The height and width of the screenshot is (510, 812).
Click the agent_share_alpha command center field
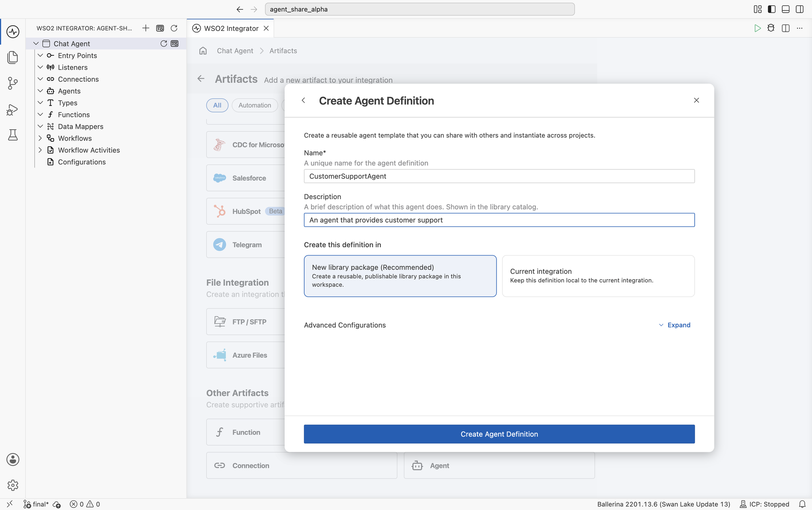(x=419, y=9)
